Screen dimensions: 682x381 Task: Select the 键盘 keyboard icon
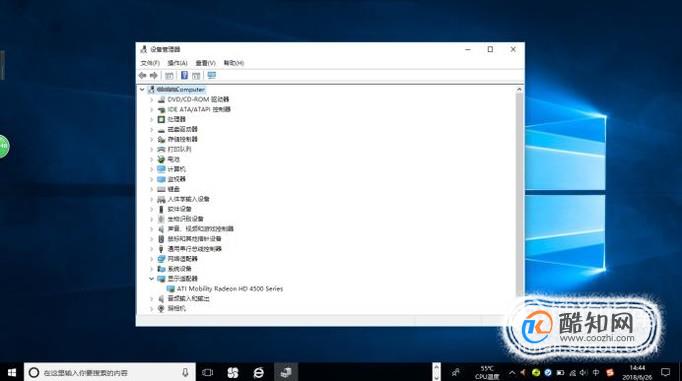pyautogui.click(x=161, y=189)
